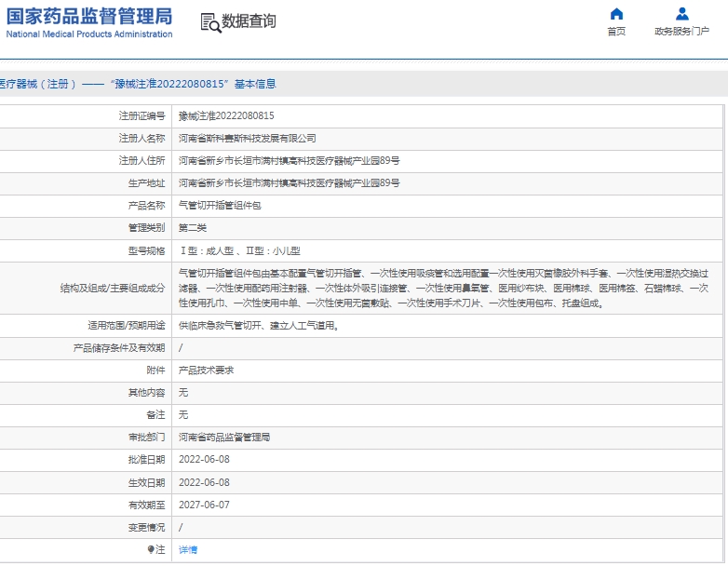Select the registration number value 豫械注准20222080815
This screenshot has width=728, height=566.
tap(226, 116)
